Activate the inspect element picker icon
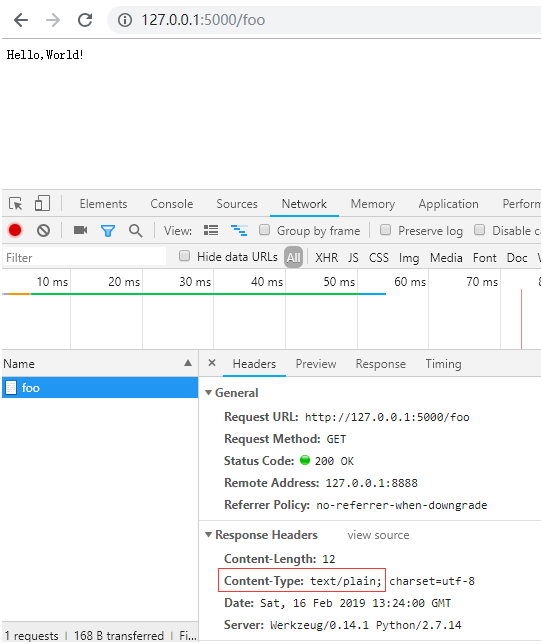 16,204
